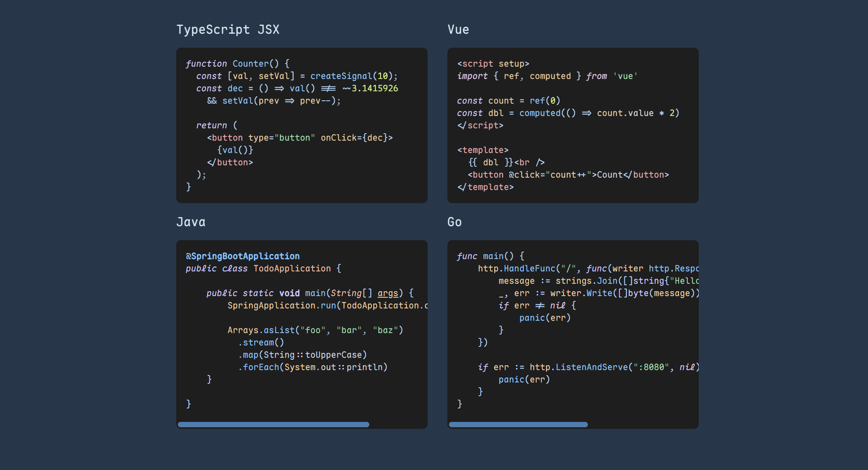Click the Go code block horizontal scrollbar

(518, 424)
